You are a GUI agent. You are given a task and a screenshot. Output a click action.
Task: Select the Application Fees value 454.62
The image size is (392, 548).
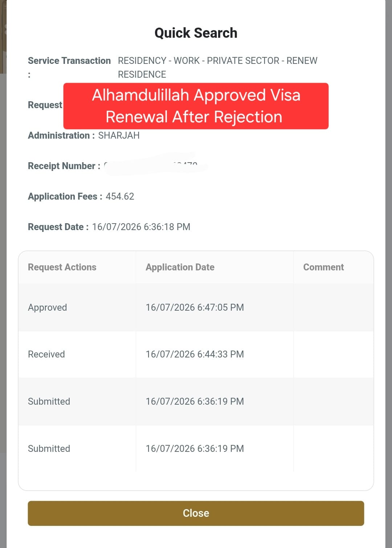120,196
